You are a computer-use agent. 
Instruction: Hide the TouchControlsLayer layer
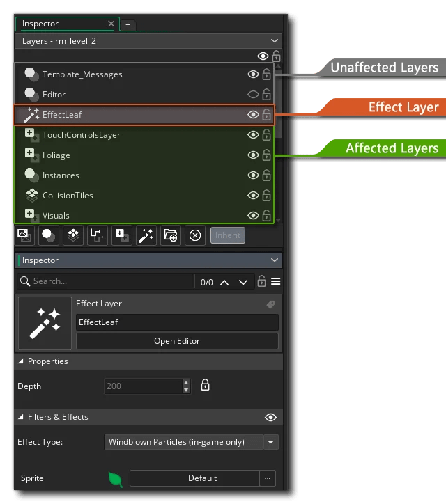(253, 134)
